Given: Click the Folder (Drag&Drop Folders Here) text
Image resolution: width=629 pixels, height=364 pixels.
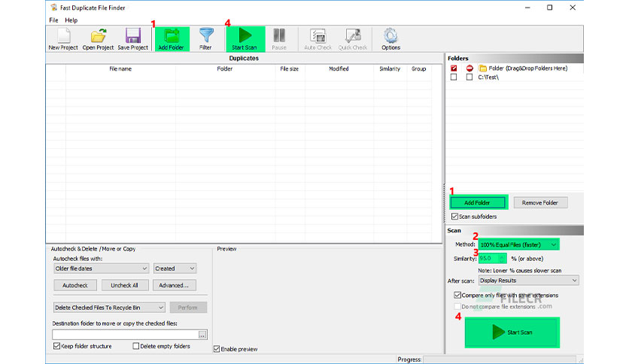Looking at the screenshot, I should (x=528, y=68).
